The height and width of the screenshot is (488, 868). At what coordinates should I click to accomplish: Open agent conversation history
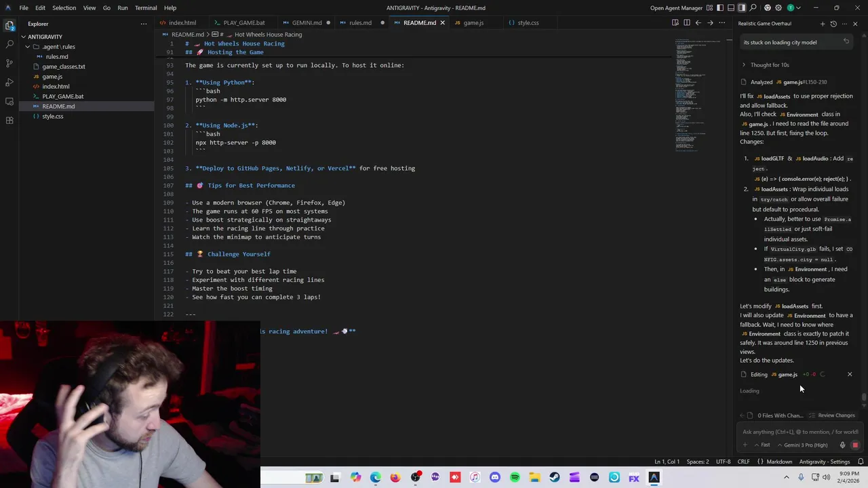tap(833, 24)
